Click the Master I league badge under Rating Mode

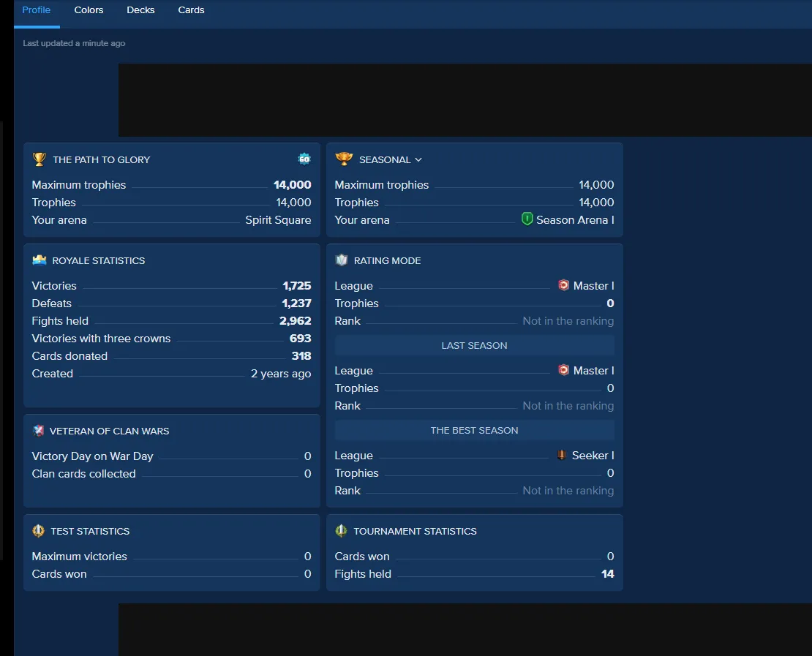563,284
